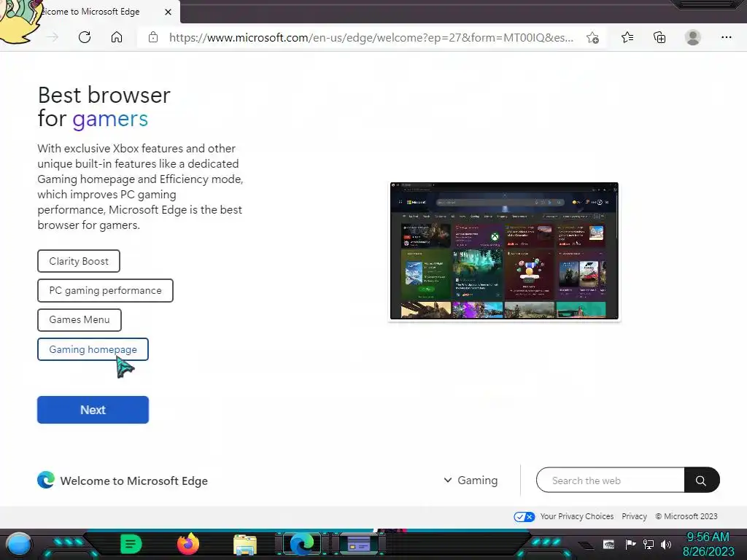
Task: Open the Privacy link in footer
Action: tap(634, 516)
